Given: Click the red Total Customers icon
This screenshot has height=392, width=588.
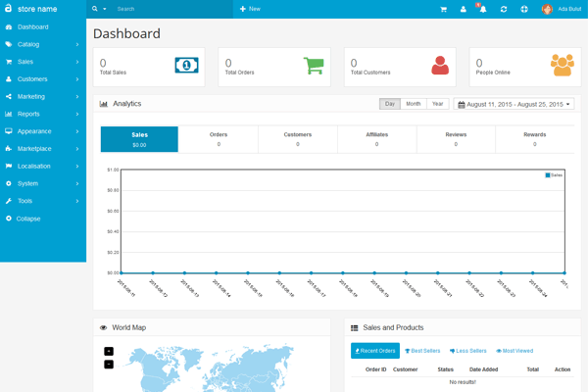Looking at the screenshot, I should pos(440,66).
